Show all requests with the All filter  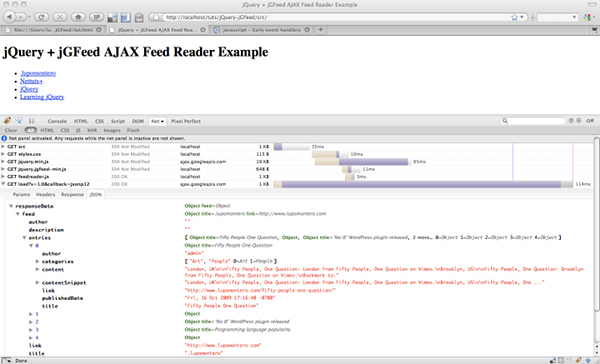(x=30, y=130)
